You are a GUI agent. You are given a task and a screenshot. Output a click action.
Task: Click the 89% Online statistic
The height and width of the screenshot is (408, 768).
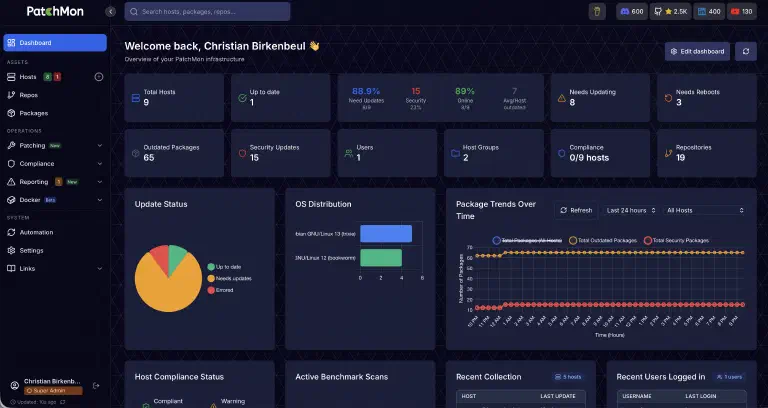[x=465, y=97]
